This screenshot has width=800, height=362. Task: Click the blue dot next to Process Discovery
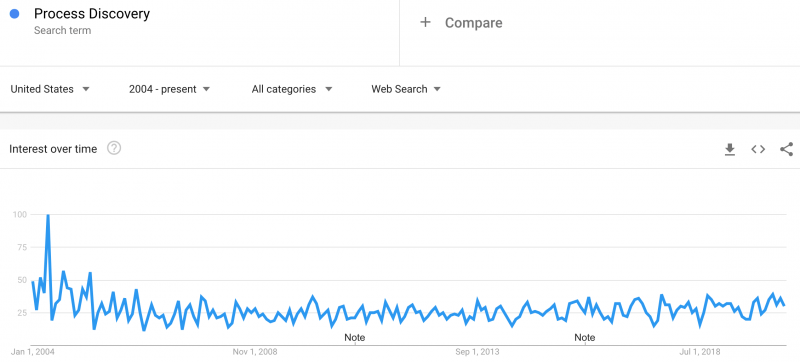[x=14, y=14]
